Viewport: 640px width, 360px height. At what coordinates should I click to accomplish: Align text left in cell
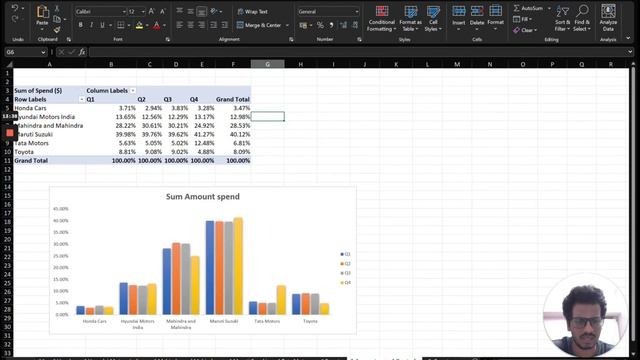180,25
